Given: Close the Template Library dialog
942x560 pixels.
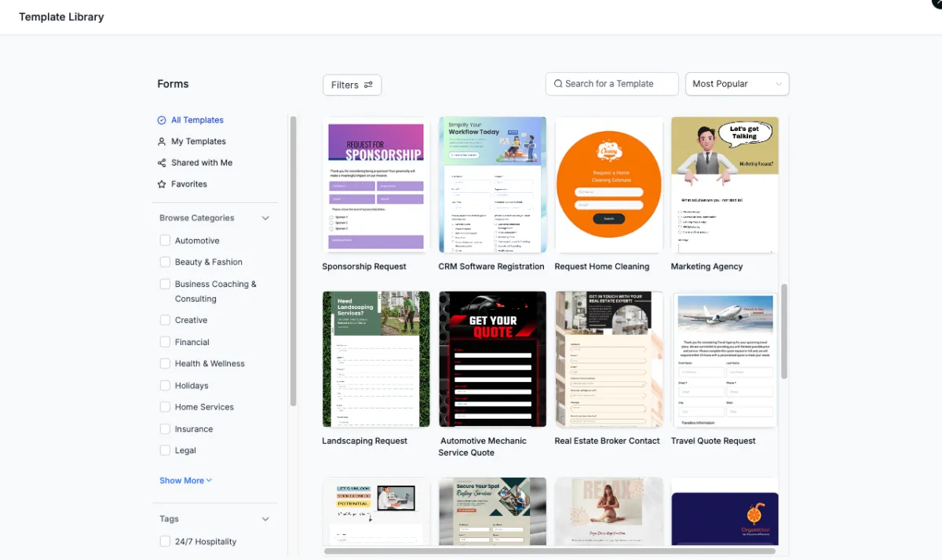Looking at the screenshot, I should coord(937,2).
